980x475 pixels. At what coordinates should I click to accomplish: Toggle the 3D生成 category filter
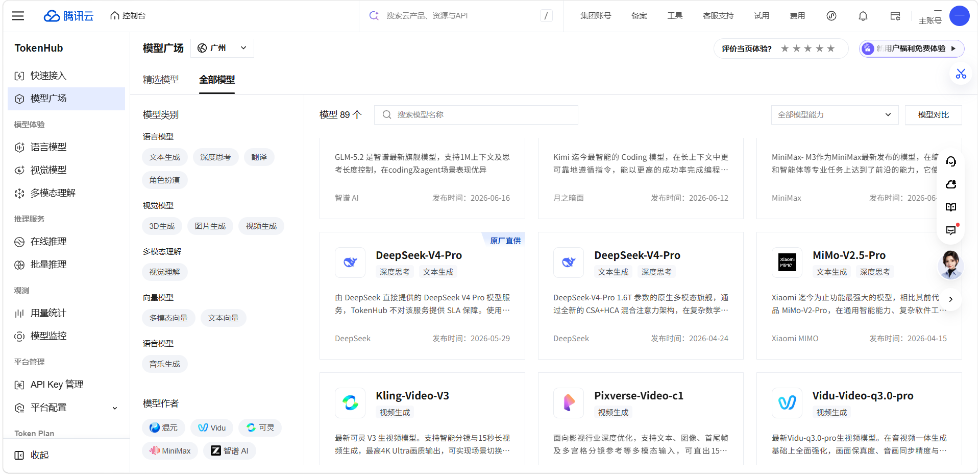[162, 226]
